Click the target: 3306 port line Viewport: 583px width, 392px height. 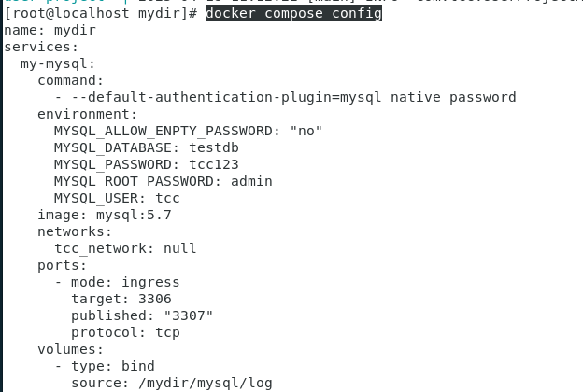[x=121, y=299]
